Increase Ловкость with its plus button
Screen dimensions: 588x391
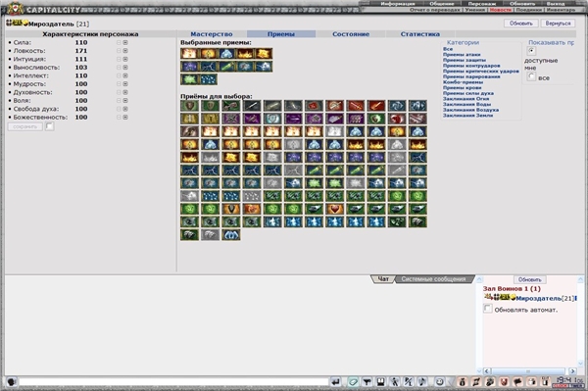(x=125, y=51)
